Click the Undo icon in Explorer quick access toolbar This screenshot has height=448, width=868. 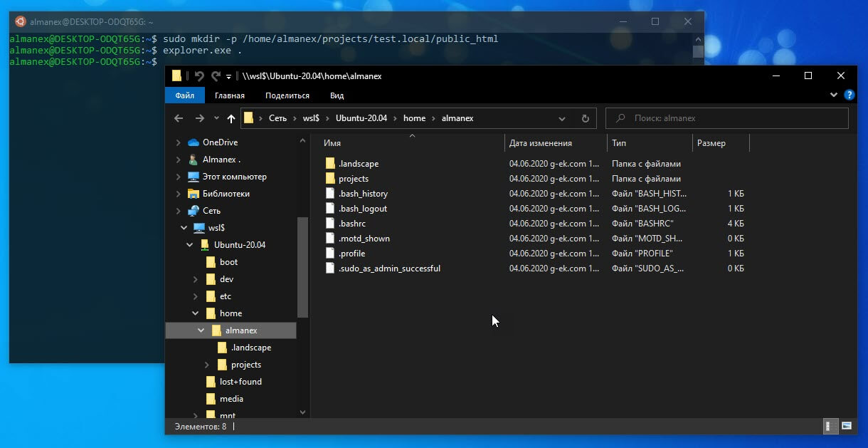pos(199,76)
